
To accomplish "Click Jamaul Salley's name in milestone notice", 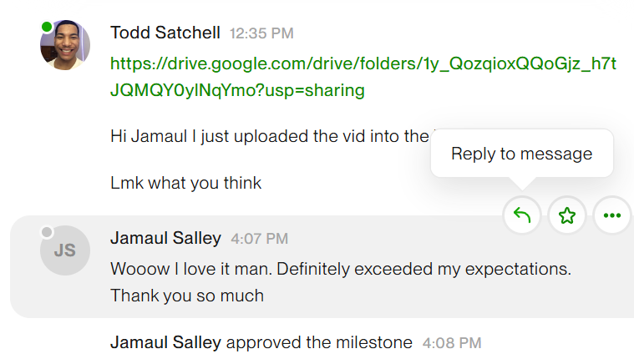I will click(x=165, y=342).
